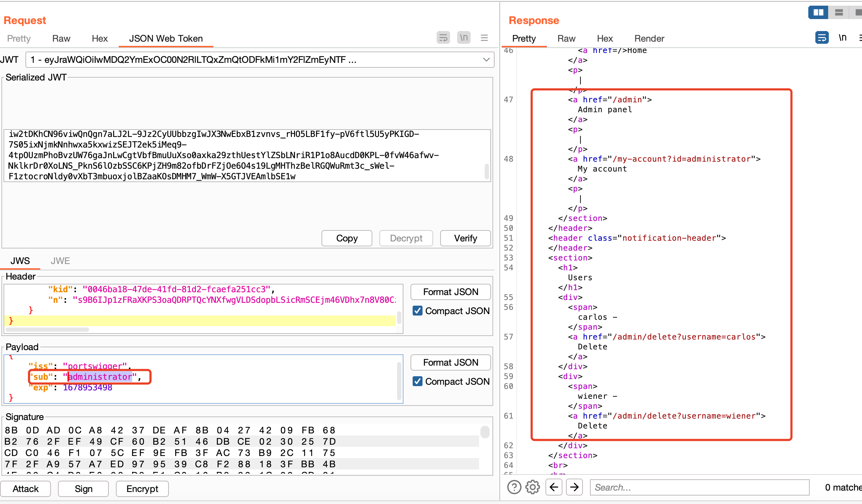This screenshot has height=504, width=862.
Task: Switch Request view to Raw tab
Action: (61, 38)
